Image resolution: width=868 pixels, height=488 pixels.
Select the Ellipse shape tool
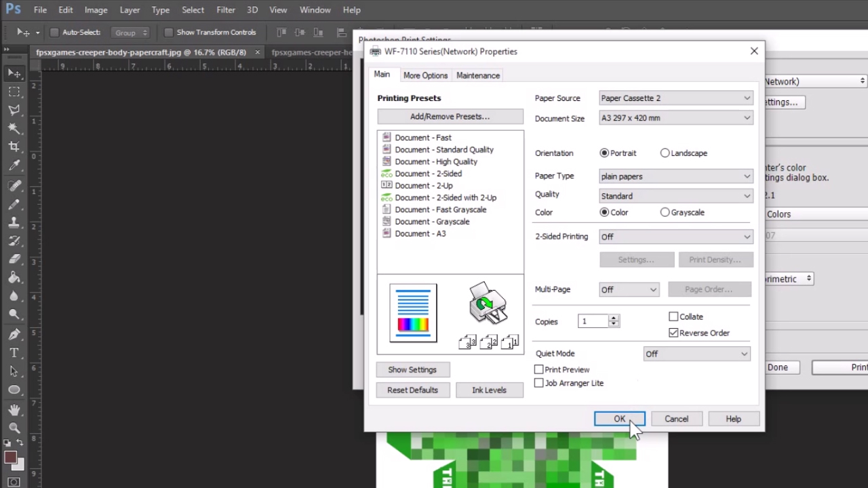click(14, 390)
